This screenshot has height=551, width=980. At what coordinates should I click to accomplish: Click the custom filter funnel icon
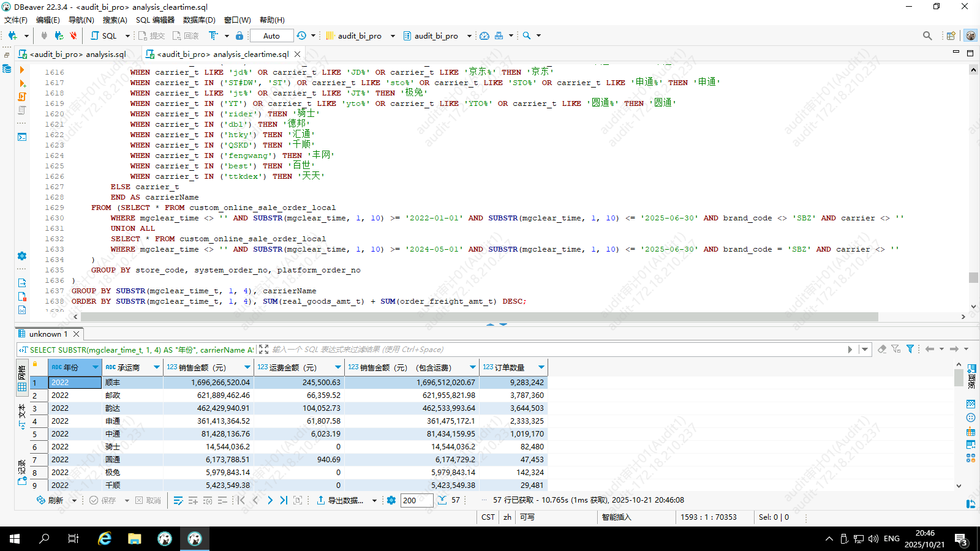click(910, 349)
